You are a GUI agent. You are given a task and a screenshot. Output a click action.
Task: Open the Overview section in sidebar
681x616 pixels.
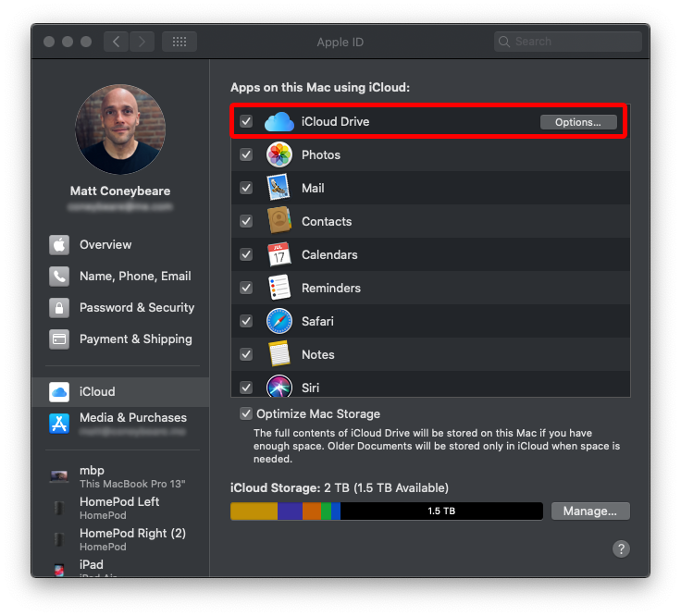[x=105, y=245]
